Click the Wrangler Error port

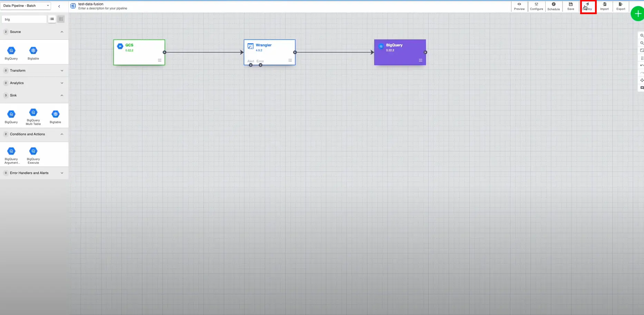coord(261,65)
